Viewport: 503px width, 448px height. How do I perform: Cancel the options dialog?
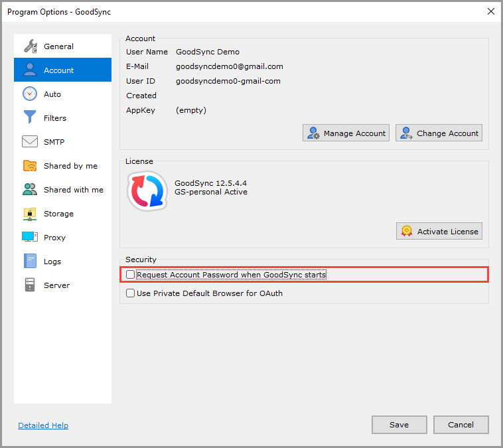coord(461,425)
